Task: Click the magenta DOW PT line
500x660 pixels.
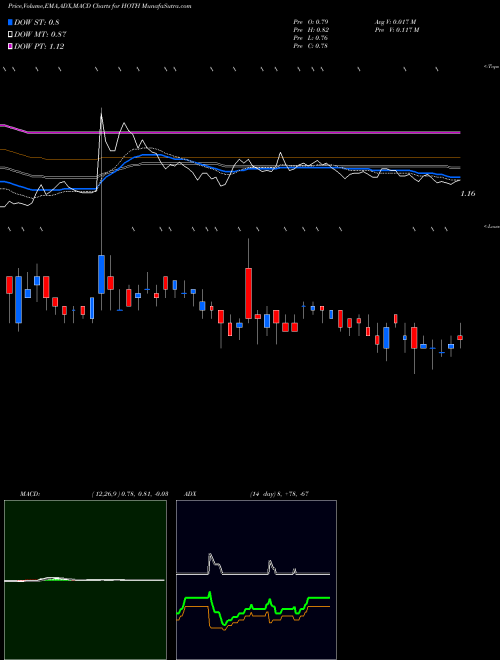Action: [x=244, y=133]
